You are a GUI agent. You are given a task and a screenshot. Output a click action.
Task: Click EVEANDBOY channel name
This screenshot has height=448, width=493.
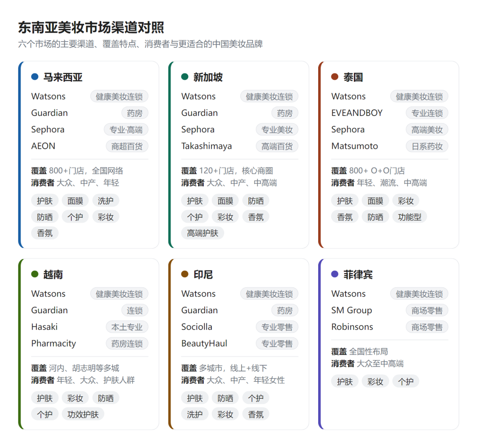357,113
